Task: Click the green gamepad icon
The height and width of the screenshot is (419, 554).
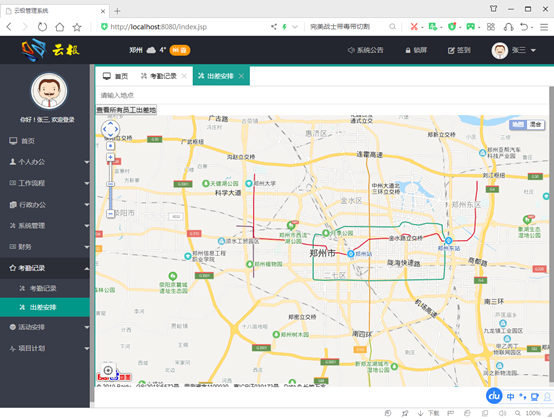Action: click(x=470, y=26)
